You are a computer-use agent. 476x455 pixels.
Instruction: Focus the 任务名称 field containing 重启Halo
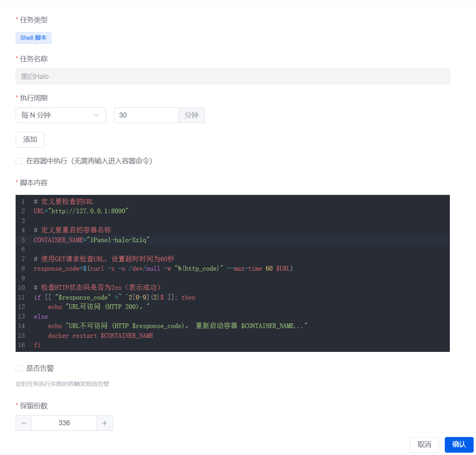point(233,76)
